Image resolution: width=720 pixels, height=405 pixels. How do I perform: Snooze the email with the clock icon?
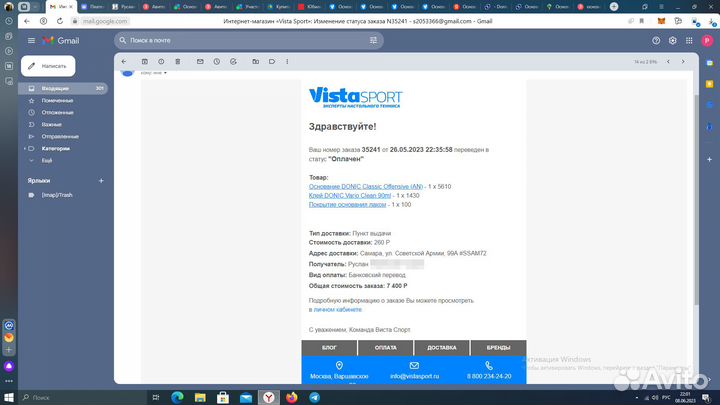click(216, 62)
